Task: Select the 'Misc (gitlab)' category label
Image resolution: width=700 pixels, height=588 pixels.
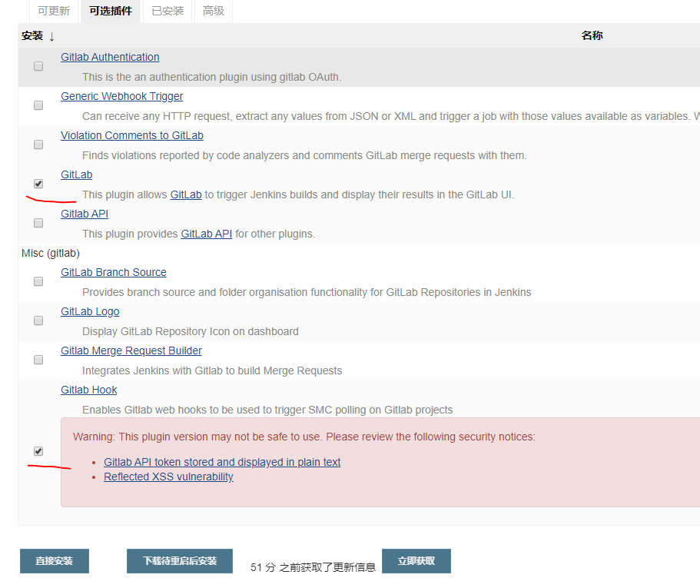Action: point(51,253)
